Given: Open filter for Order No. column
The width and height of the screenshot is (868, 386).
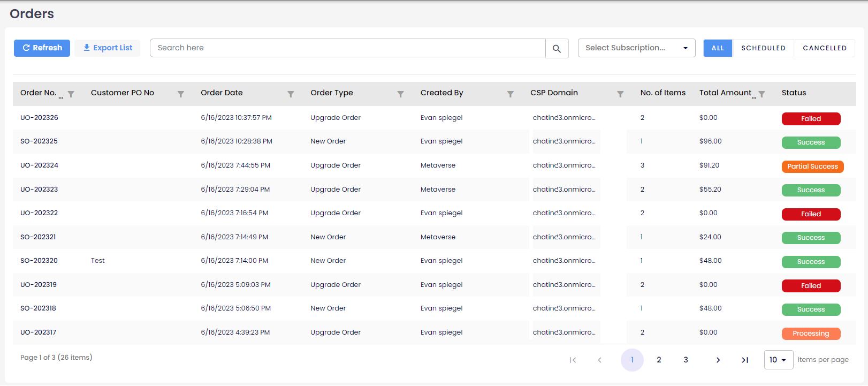Looking at the screenshot, I should (71, 94).
